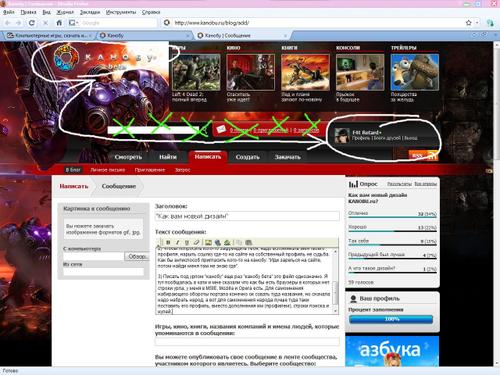Screen dimensions: 500x375
Task: Reload the page with the refresh icon
Action: pos(32,23)
